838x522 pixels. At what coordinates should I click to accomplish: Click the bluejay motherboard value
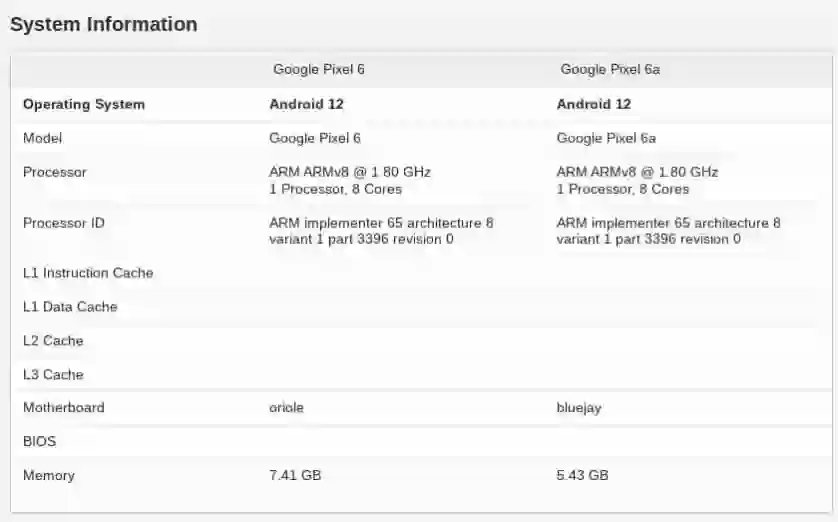[579, 408]
